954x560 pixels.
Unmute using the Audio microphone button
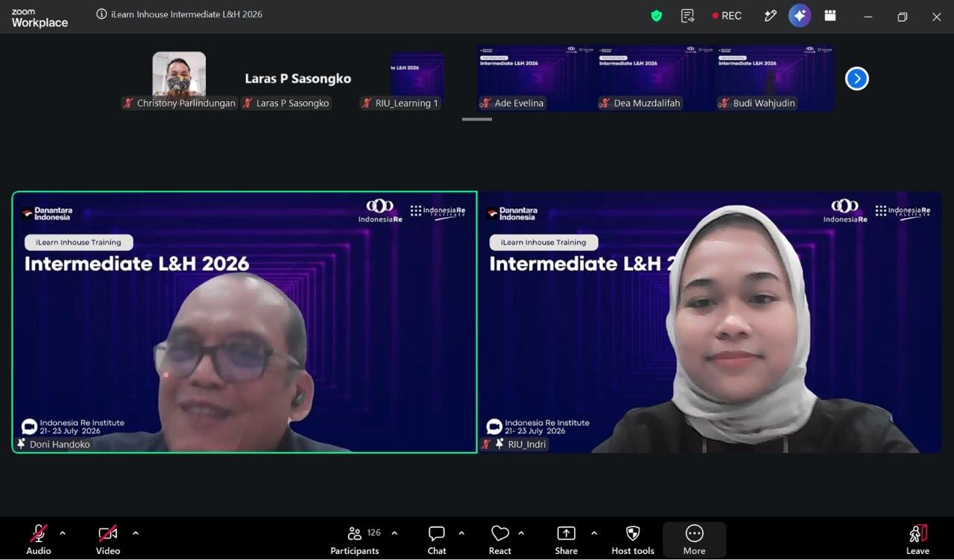(39, 539)
